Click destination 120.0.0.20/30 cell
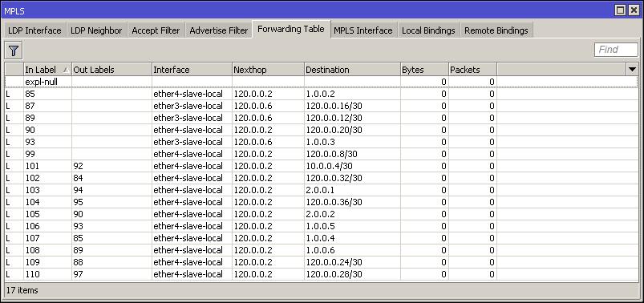 (x=352, y=130)
